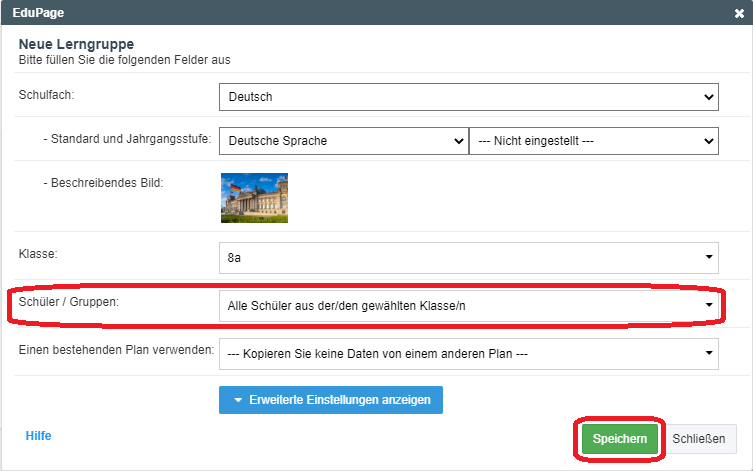Open the Deutsche Sprache standard dropdown

344,141
